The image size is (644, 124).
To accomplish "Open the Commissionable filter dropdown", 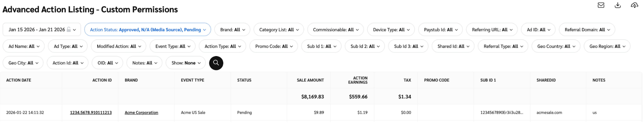I will coord(335,29).
